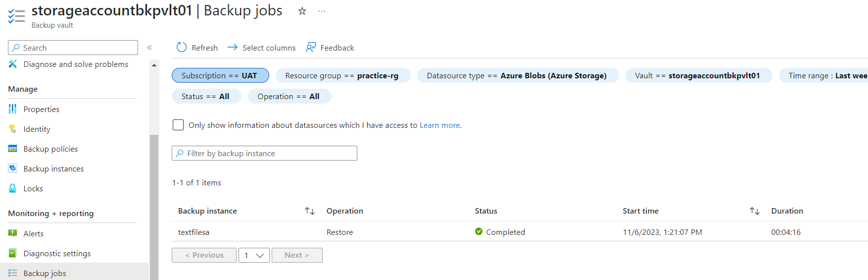Image resolution: width=868 pixels, height=280 pixels.
Task: Click the 1-1 of 1 items text
Action: coord(196,182)
